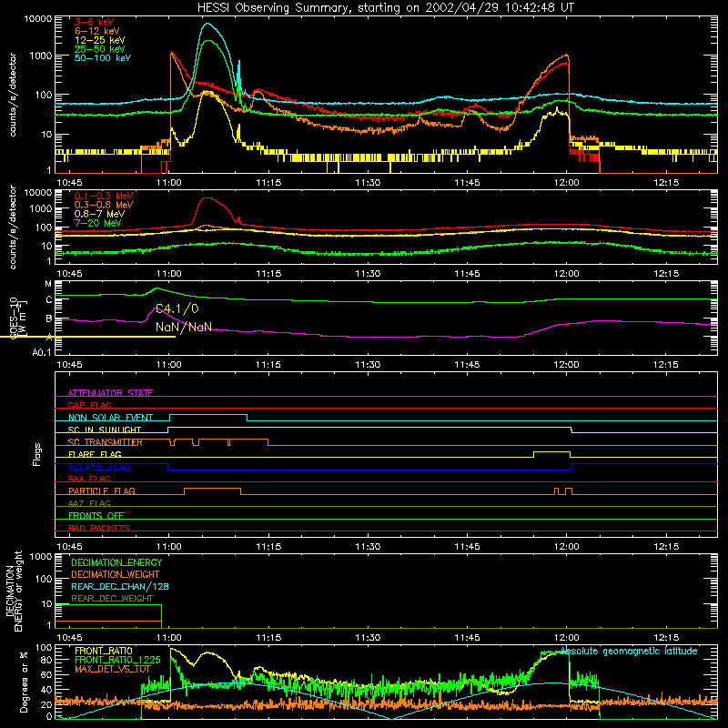Click the FRONT_RATIO legend label
The height and width of the screenshot is (728, 728).
(104, 651)
